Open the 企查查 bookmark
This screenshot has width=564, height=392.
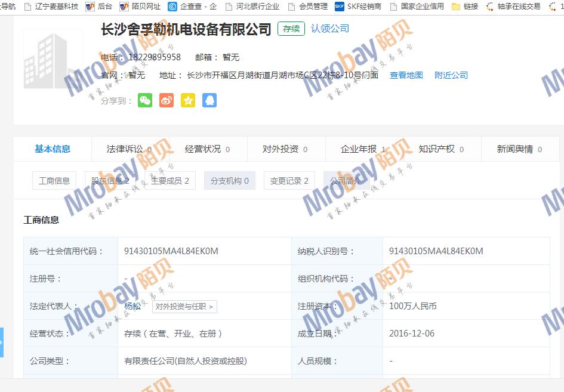(193, 7)
